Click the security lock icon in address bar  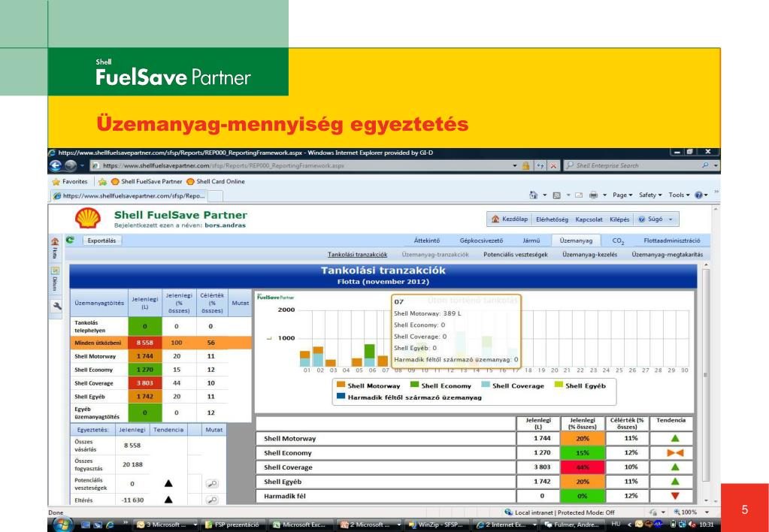(x=525, y=166)
